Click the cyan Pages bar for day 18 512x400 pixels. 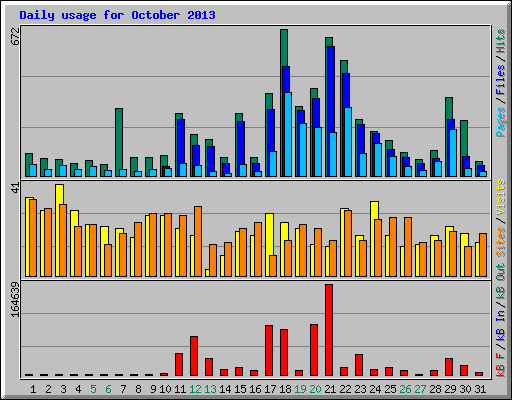click(x=288, y=135)
